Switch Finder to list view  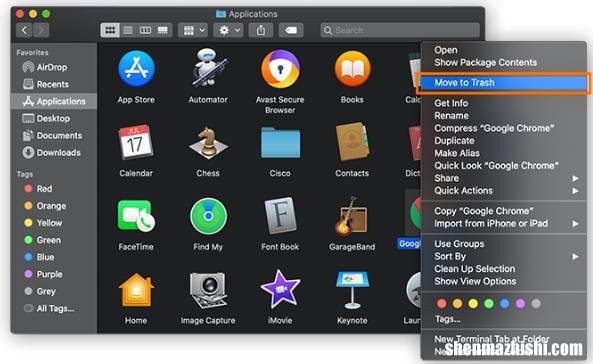128,30
